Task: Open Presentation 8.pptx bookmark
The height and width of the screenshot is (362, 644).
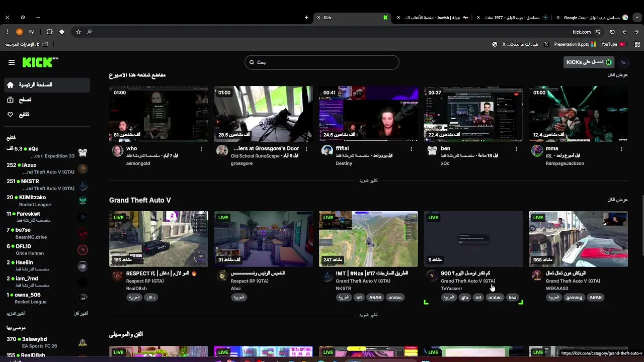Action: click(x=575, y=44)
